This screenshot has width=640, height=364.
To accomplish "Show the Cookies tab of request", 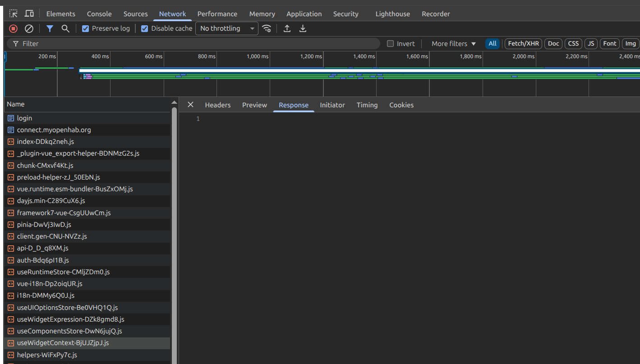I will tap(401, 105).
